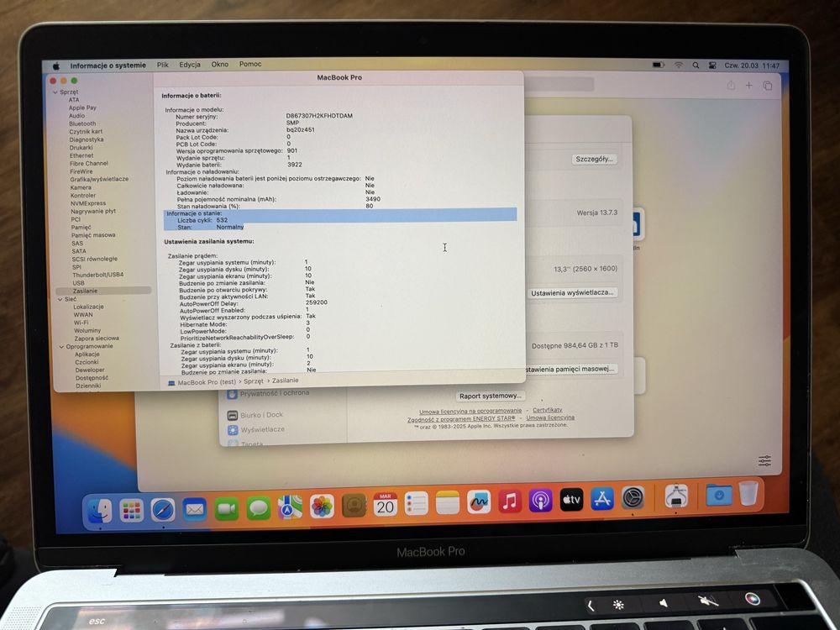
Task: Collapse the Sieć tree section
Action: coord(60,300)
